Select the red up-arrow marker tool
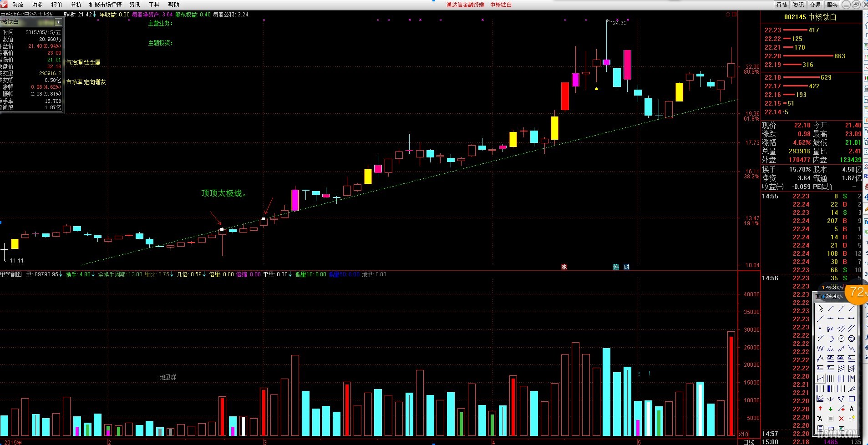Image resolution: width=868 pixels, height=445 pixels. click(x=820, y=409)
